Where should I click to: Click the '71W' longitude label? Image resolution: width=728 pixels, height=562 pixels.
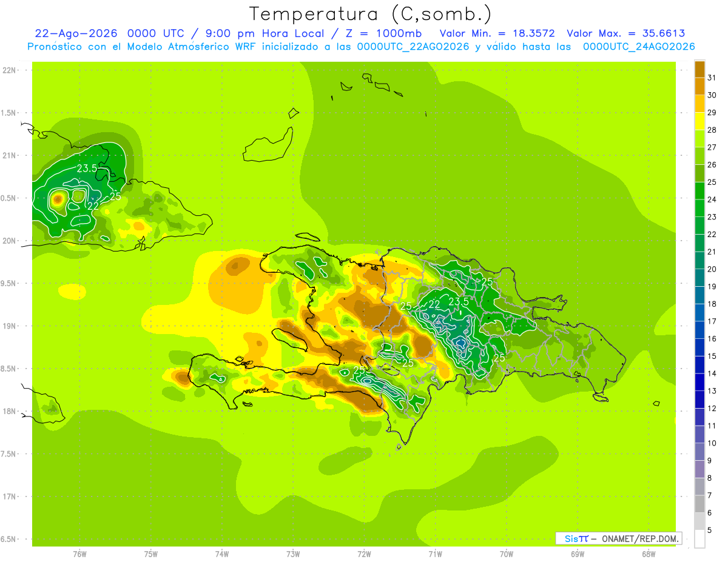pyautogui.click(x=435, y=554)
